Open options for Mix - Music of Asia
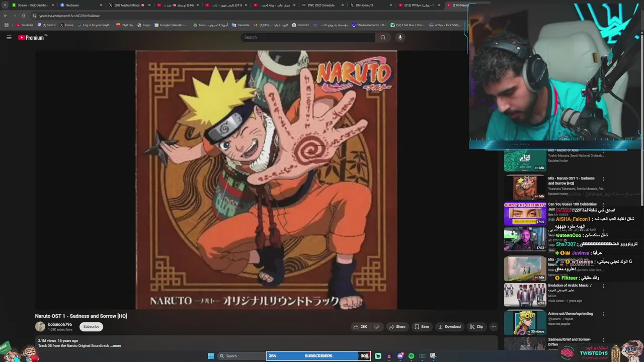The image size is (644, 362). point(603,151)
